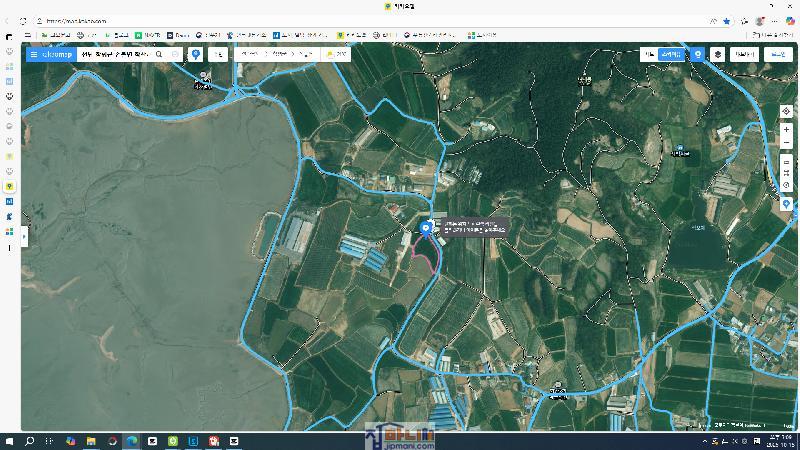
Task: Open the hamburger menu beside the map logo
Action: pos(33,54)
